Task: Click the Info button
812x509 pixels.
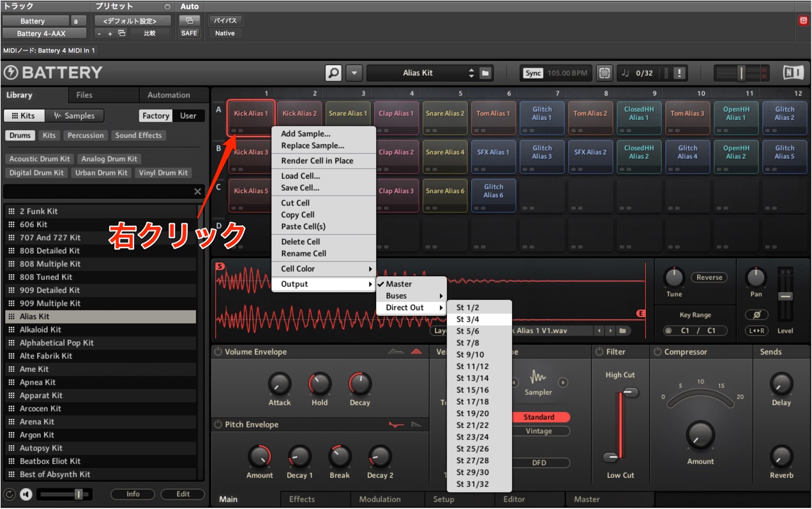Action: pyautogui.click(x=133, y=494)
